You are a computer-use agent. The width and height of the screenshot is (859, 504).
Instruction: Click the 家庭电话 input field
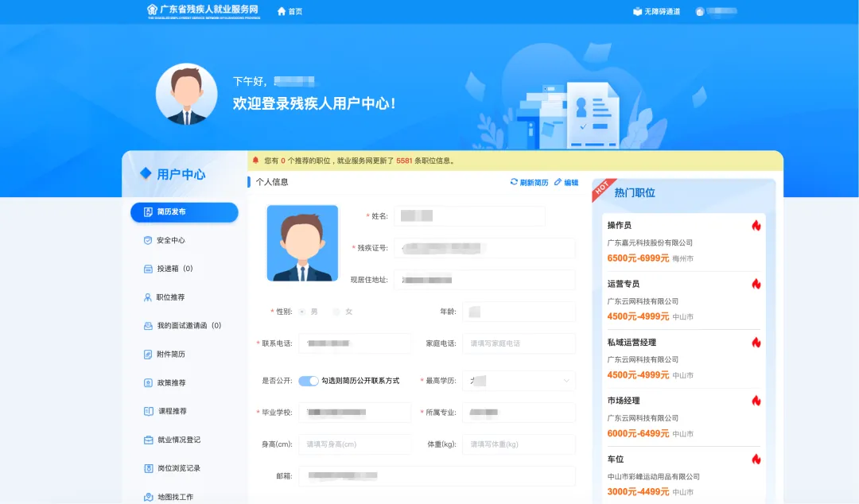(519, 343)
